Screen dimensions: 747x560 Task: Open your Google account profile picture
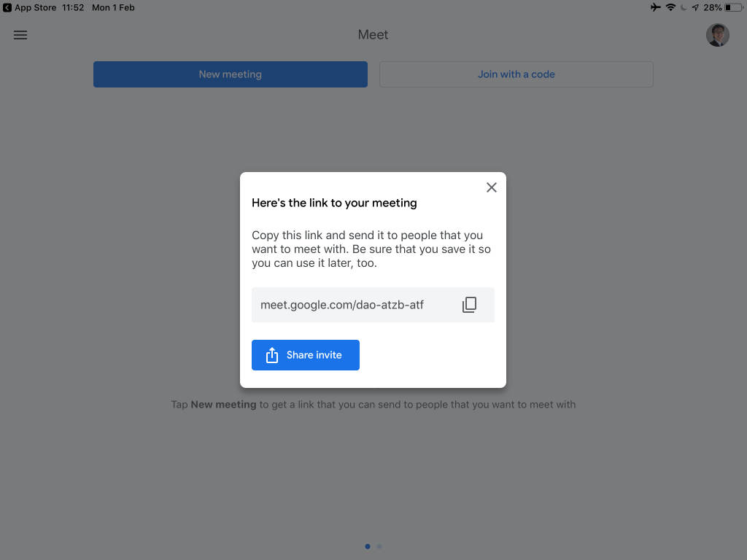[717, 35]
